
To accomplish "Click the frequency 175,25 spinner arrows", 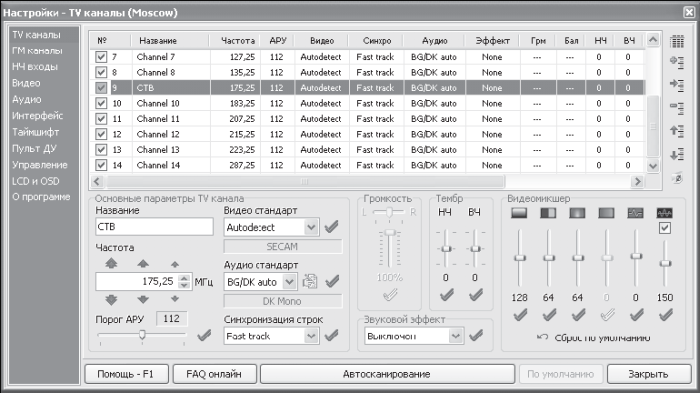I will click(184, 281).
